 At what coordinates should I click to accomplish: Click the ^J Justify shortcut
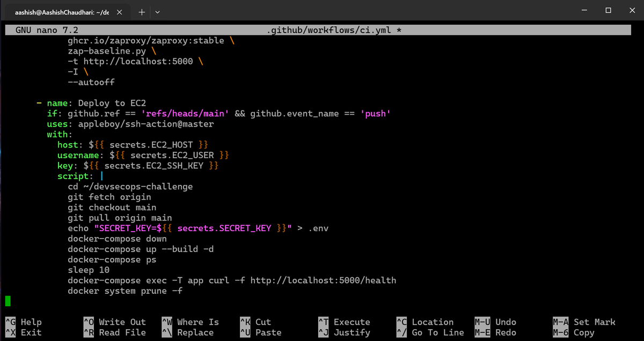coord(344,332)
